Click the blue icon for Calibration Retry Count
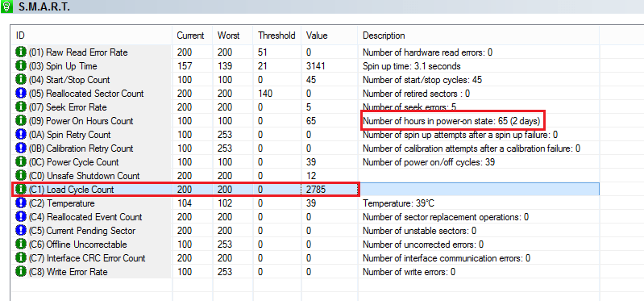Screen dimensions: 644x301 [20, 148]
